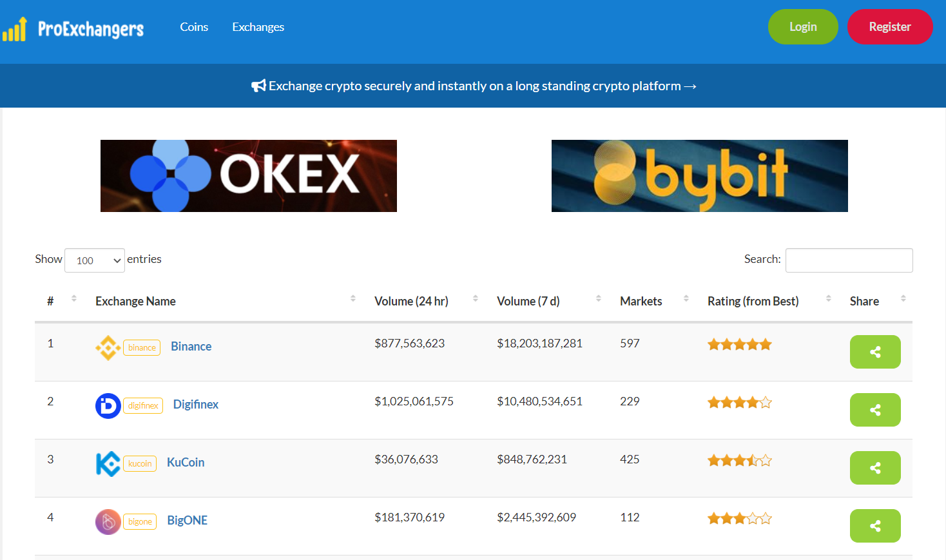Click the binance tag badge
The width and height of the screenshot is (946, 560).
click(142, 348)
